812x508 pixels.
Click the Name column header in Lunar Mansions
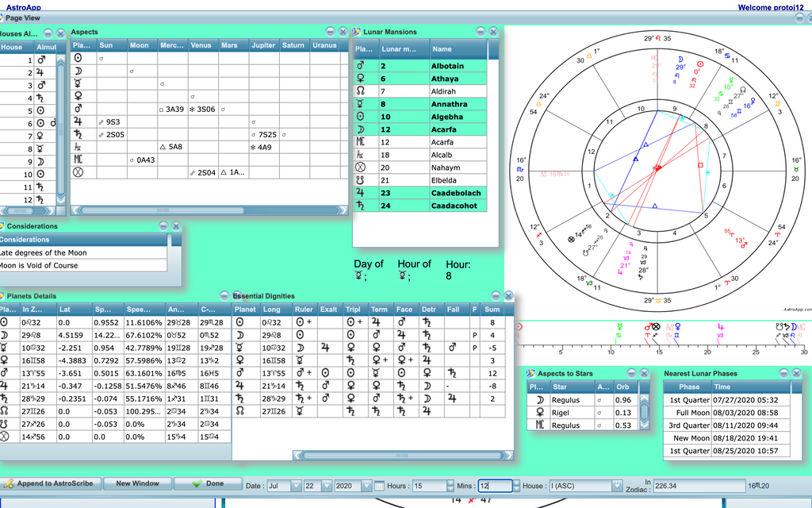tap(458, 49)
